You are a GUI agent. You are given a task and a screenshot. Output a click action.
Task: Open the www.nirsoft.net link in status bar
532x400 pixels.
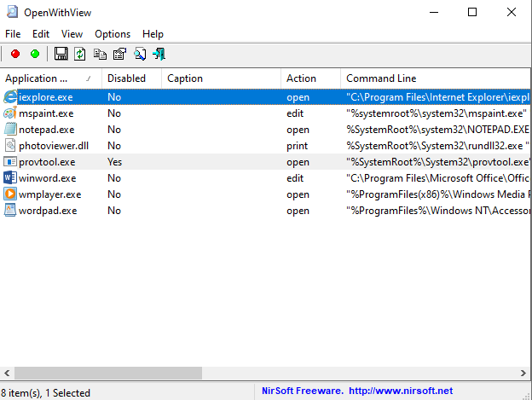pyautogui.click(x=401, y=391)
